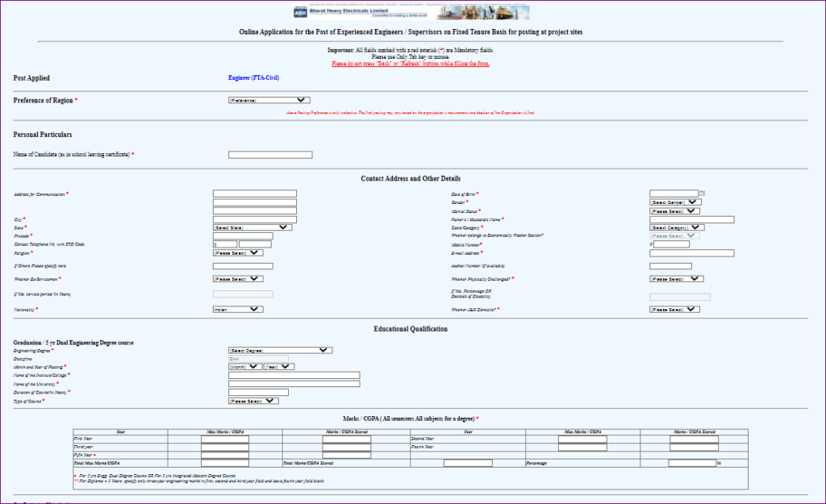Open the Date of Birth calendar picker
Viewport: 826px width, 504px height.
[700, 194]
